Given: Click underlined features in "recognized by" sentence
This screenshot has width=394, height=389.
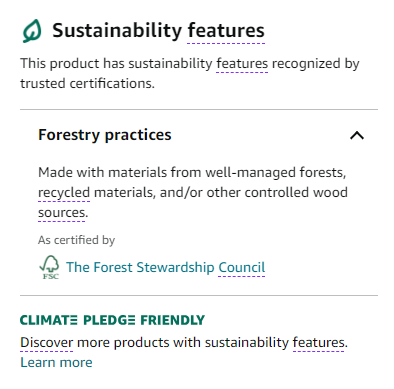Looking at the screenshot, I should point(242,63).
